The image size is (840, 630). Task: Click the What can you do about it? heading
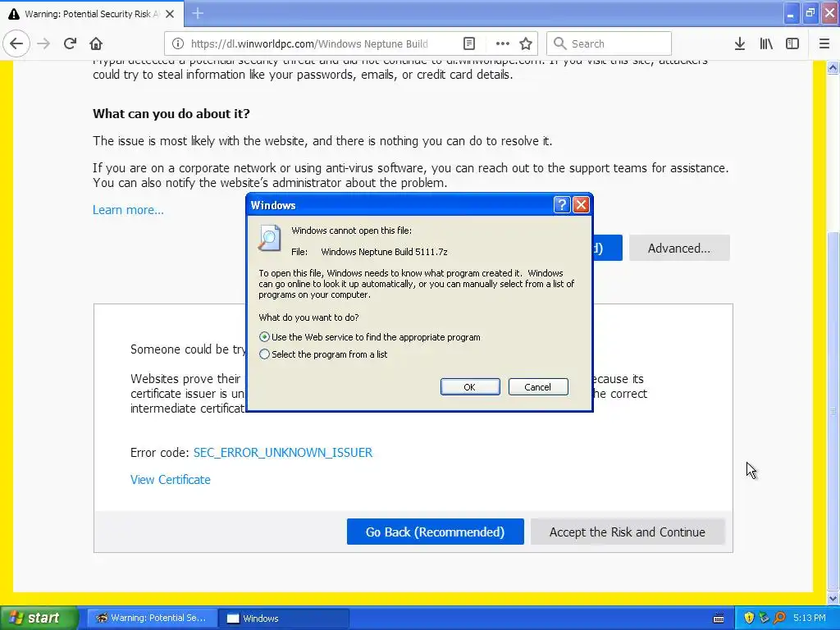[171, 113]
